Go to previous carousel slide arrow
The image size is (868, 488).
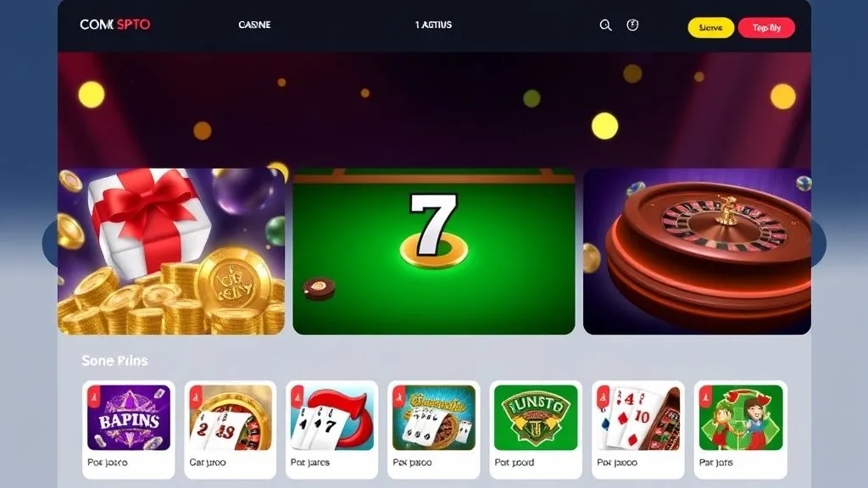pos(50,243)
